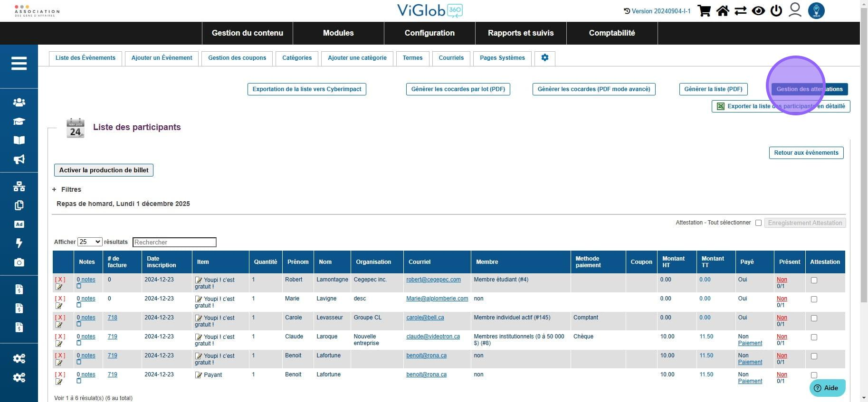868x402 pixels.
Task: Open Gestion du contenu menu
Action: (248, 33)
